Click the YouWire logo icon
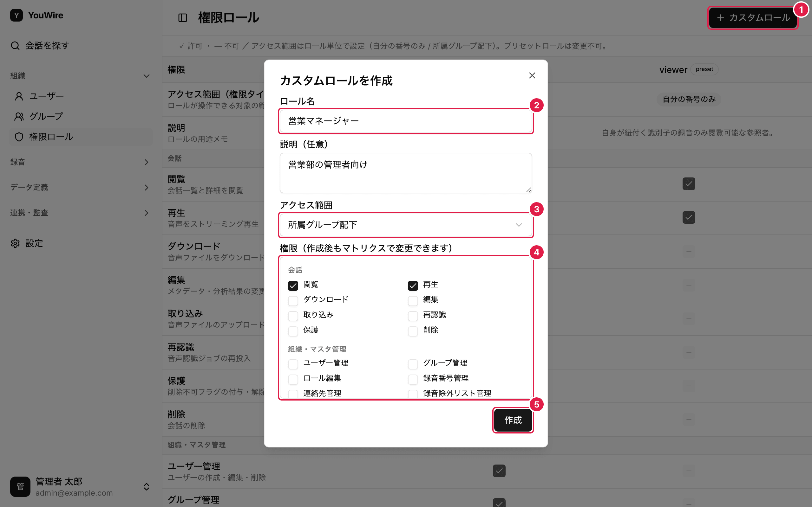The width and height of the screenshot is (812, 507). pyautogui.click(x=16, y=15)
